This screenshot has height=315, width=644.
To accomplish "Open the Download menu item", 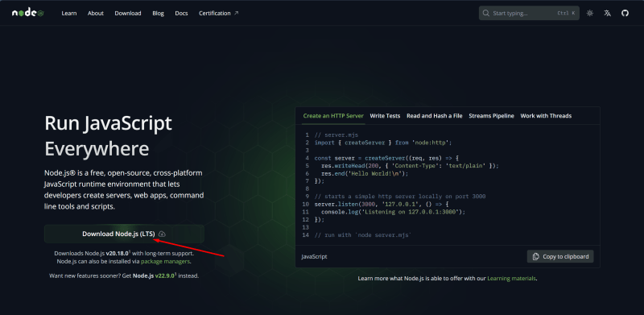I will point(128,13).
